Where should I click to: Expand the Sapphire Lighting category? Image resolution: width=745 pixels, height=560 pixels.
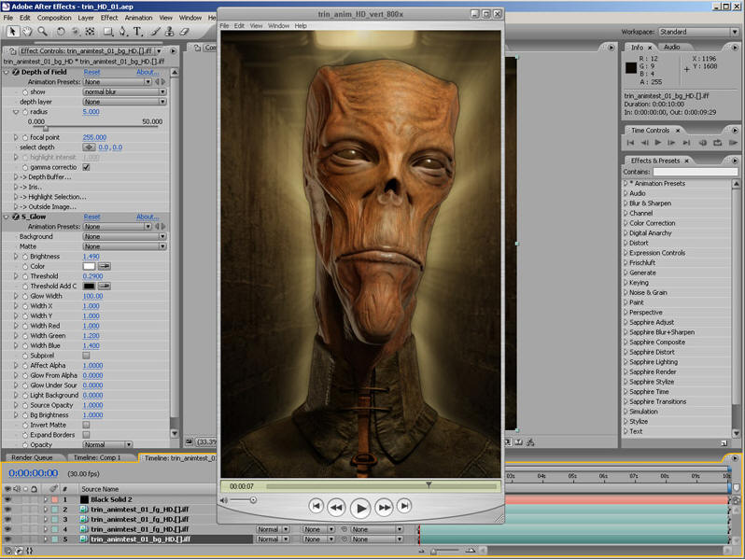626,362
